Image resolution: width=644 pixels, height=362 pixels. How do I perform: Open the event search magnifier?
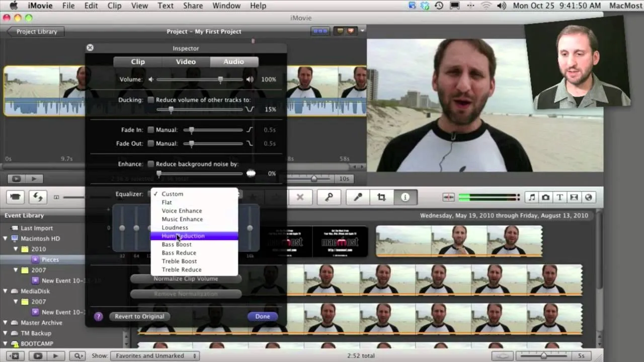point(78,355)
